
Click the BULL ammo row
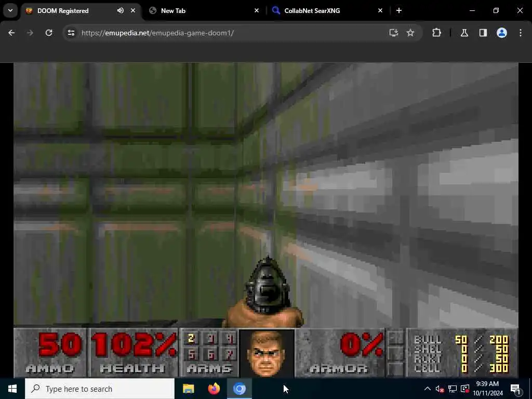coord(461,340)
